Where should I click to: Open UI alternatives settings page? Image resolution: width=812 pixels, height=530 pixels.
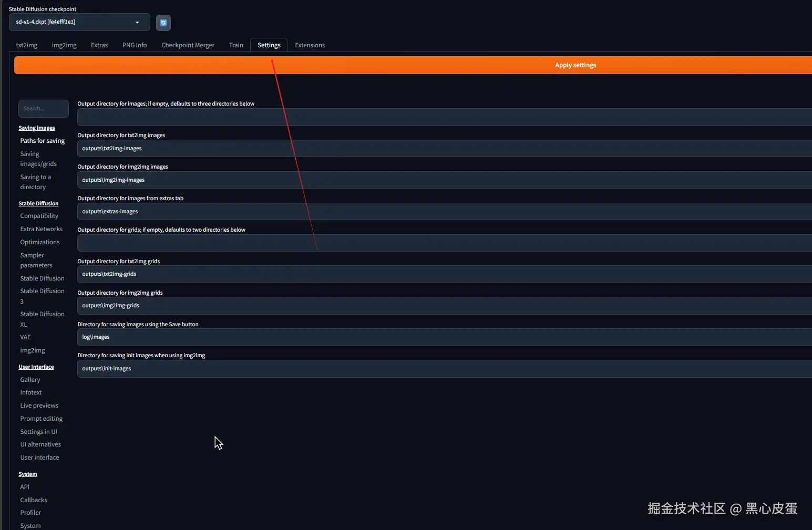(40, 444)
